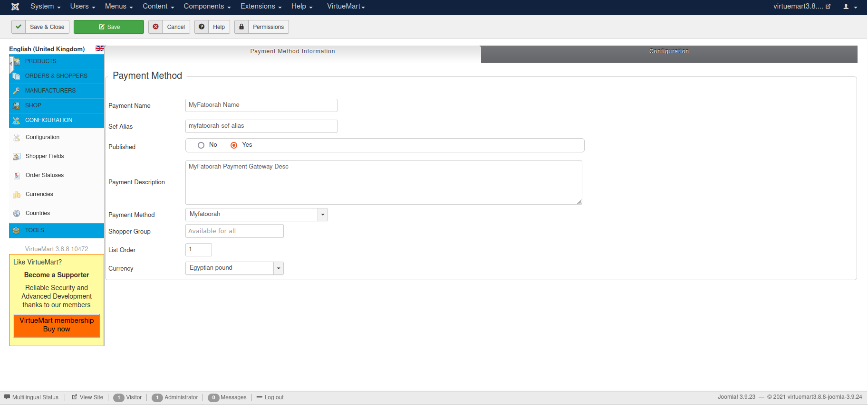This screenshot has height=405, width=868.
Task: Click the View Site external icon
Action: 75,397
